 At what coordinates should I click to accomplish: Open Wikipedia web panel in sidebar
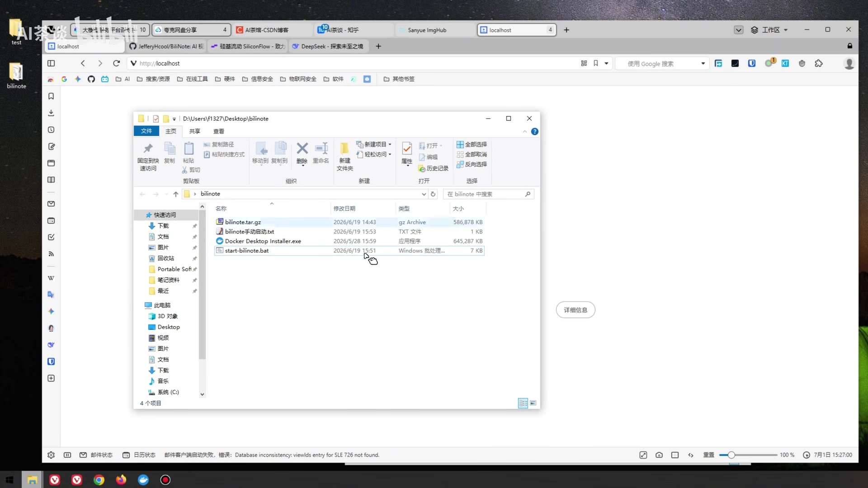pos(51,278)
